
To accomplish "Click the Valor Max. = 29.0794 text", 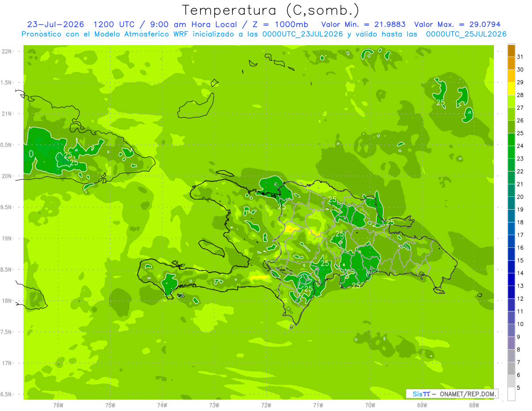I will coord(457,24).
